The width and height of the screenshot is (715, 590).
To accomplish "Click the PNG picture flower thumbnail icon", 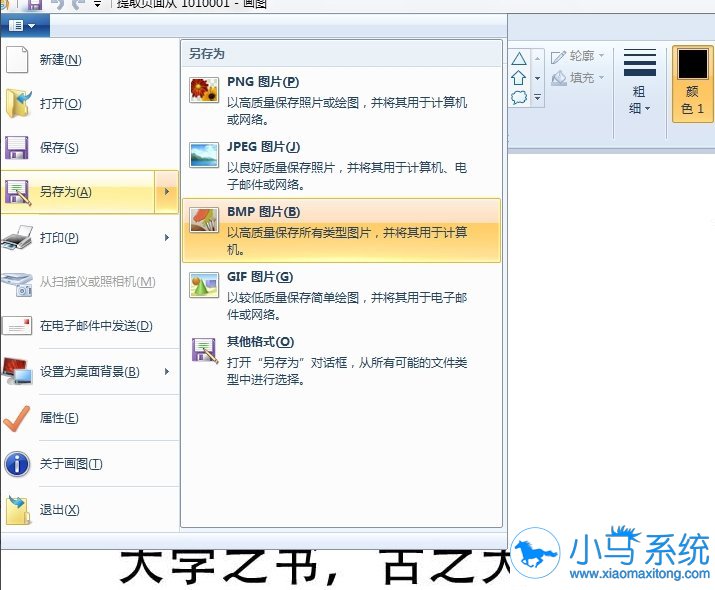I will pyautogui.click(x=204, y=90).
